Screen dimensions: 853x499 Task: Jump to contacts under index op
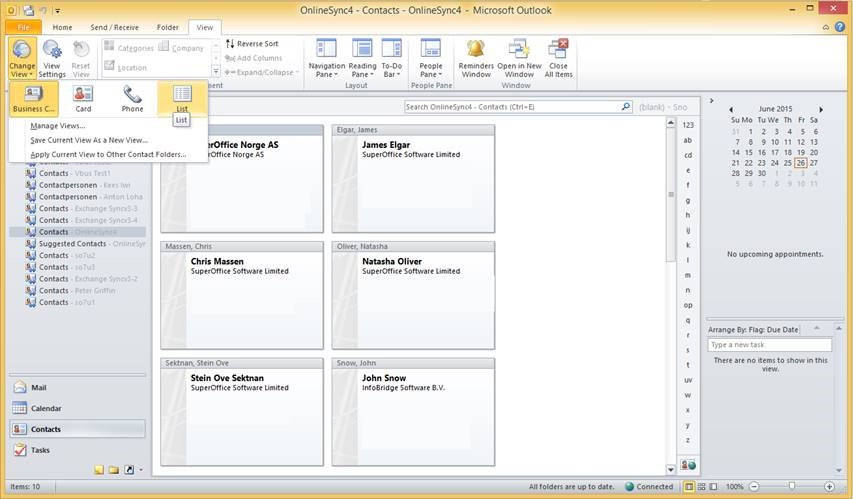click(x=688, y=305)
